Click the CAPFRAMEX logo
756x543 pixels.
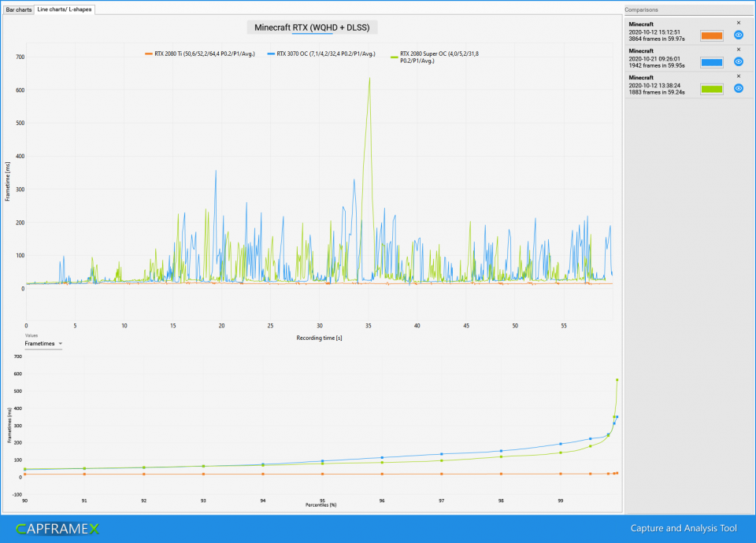pyautogui.click(x=57, y=529)
